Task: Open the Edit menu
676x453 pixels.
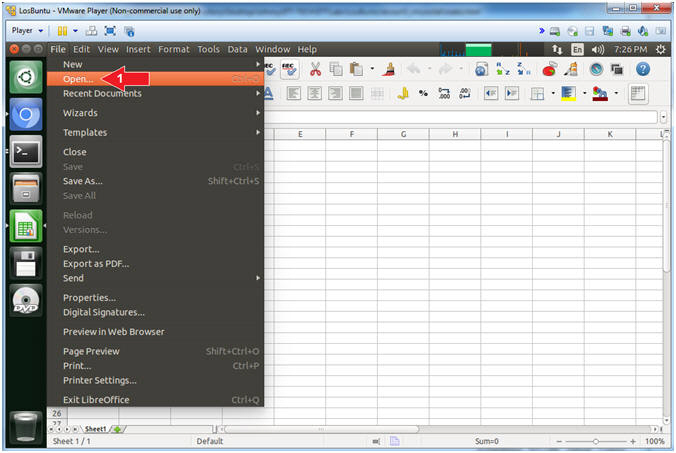Action: point(81,49)
